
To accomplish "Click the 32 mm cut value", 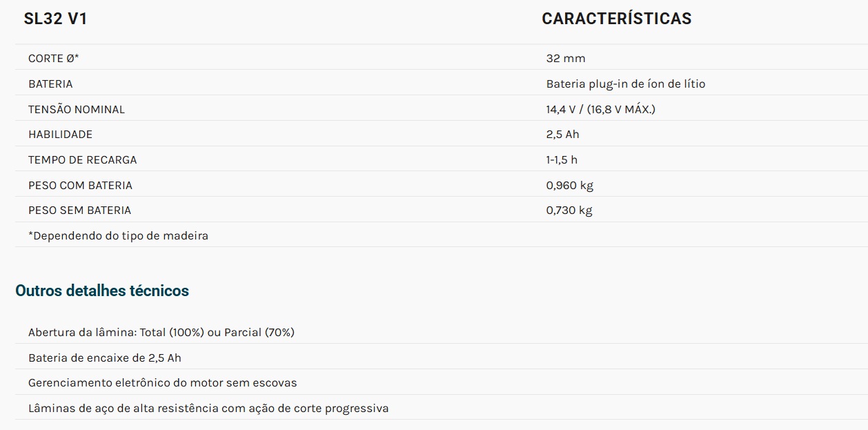I will [566, 59].
